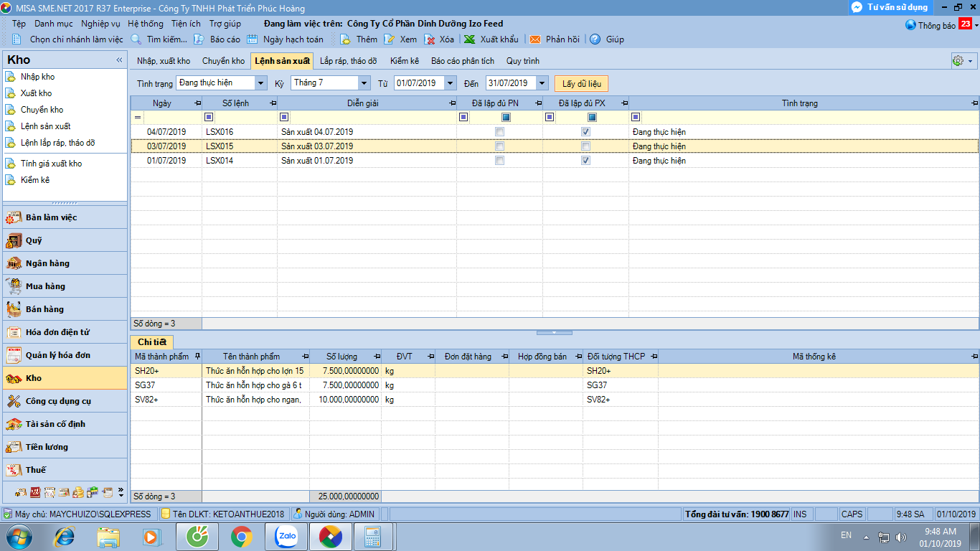Toggle Đã lập đủ PX checkbox for LSX016
The image size is (980, 551).
[586, 132]
